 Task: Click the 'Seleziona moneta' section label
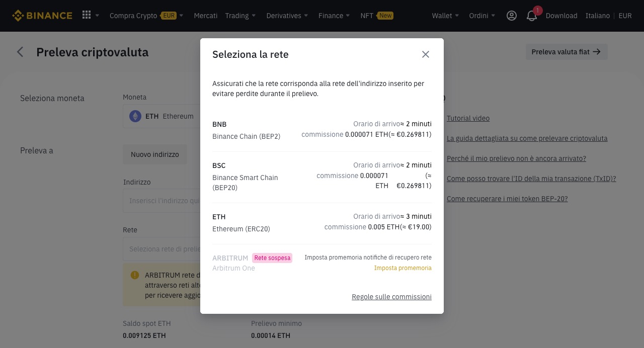click(52, 98)
